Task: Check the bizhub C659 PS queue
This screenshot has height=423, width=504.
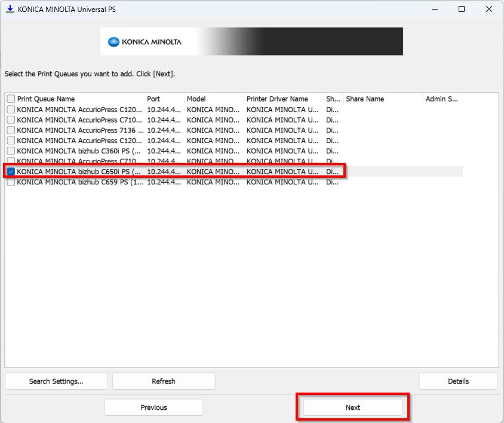Action: click(x=11, y=182)
